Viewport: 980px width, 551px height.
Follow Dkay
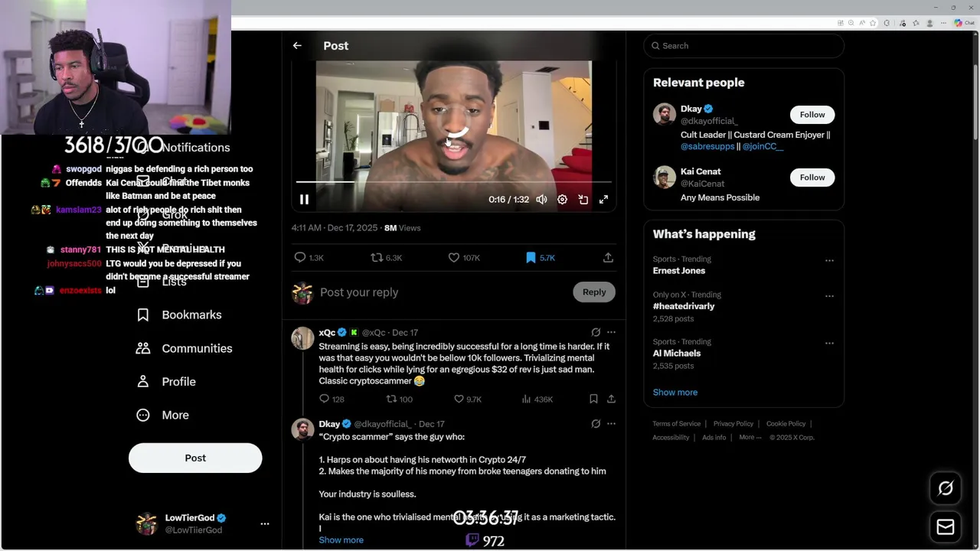812,115
